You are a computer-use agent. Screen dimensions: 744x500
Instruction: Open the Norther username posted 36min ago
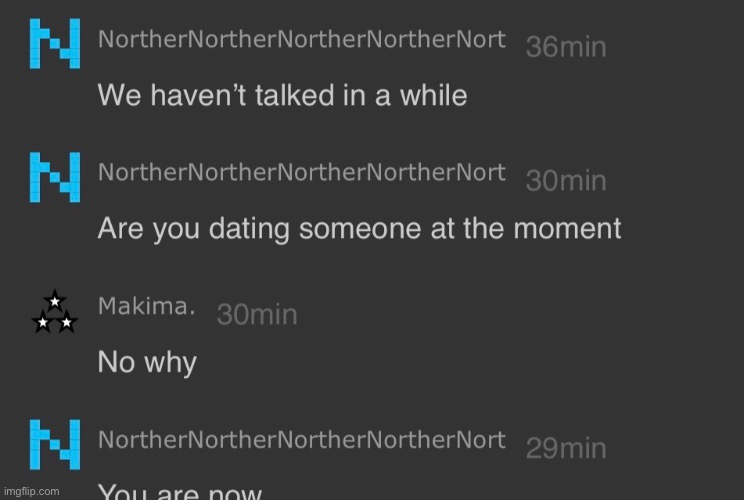pyautogui.click(x=301, y=39)
